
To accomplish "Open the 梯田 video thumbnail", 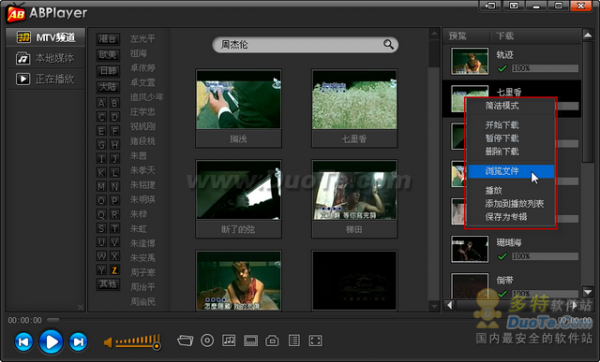I will [x=354, y=190].
